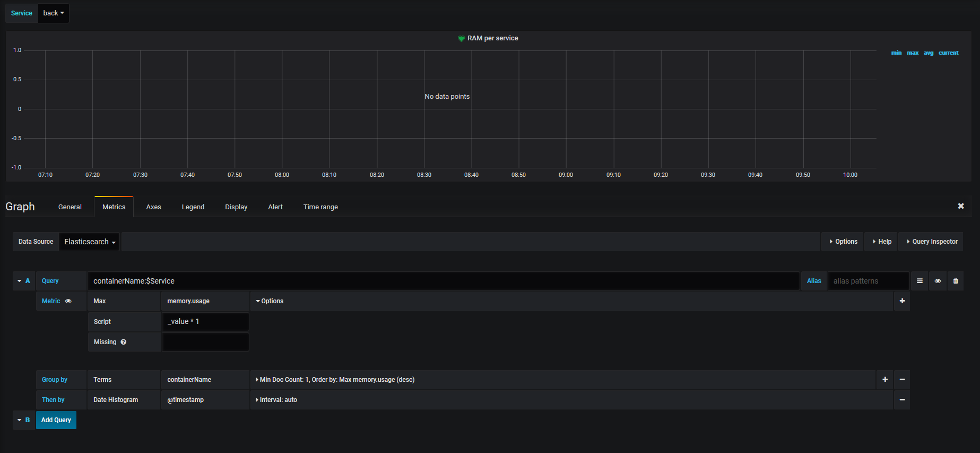Open query A hamburger menu icon

pyautogui.click(x=920, y=281)
